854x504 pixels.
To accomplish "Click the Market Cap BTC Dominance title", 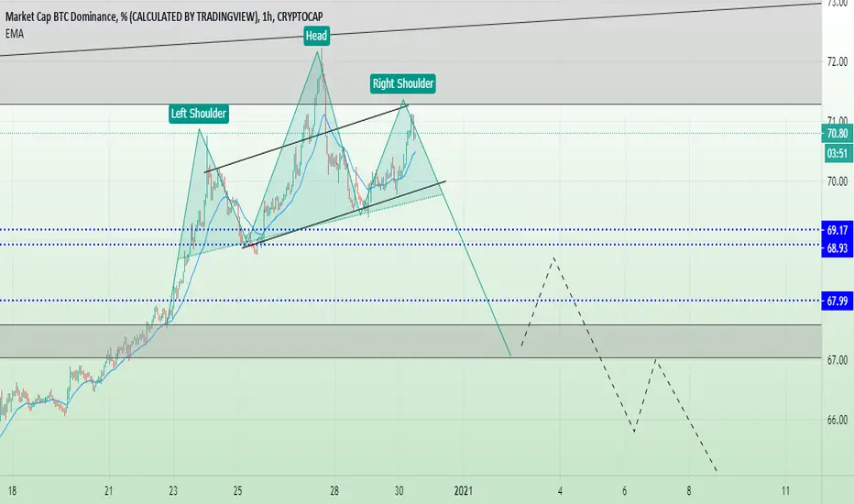I will pos(164,16).
